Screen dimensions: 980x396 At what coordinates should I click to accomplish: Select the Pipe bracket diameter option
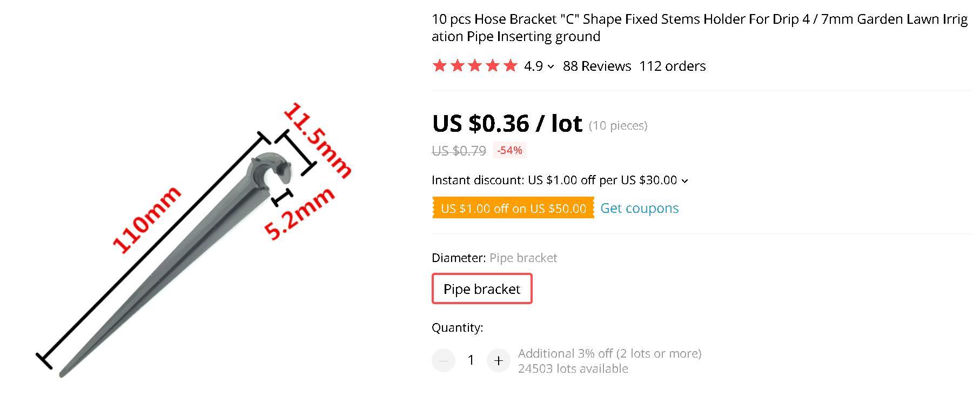pos(482,289)
